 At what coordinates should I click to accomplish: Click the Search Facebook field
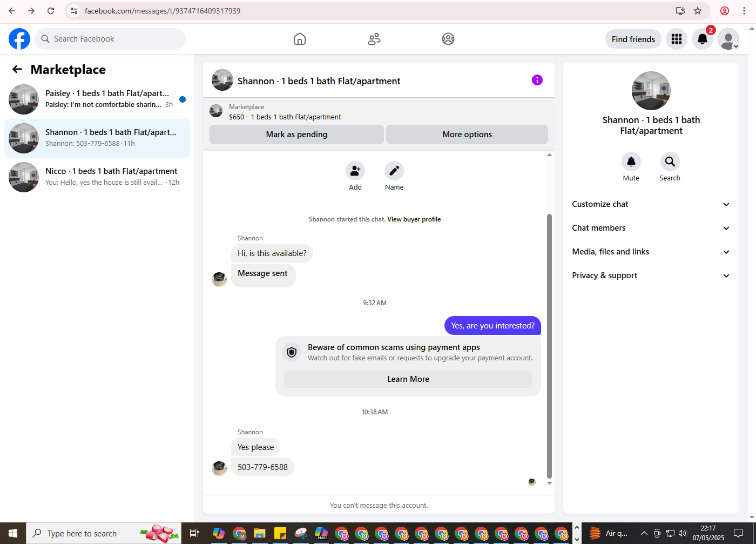click(x=110, y=39)
